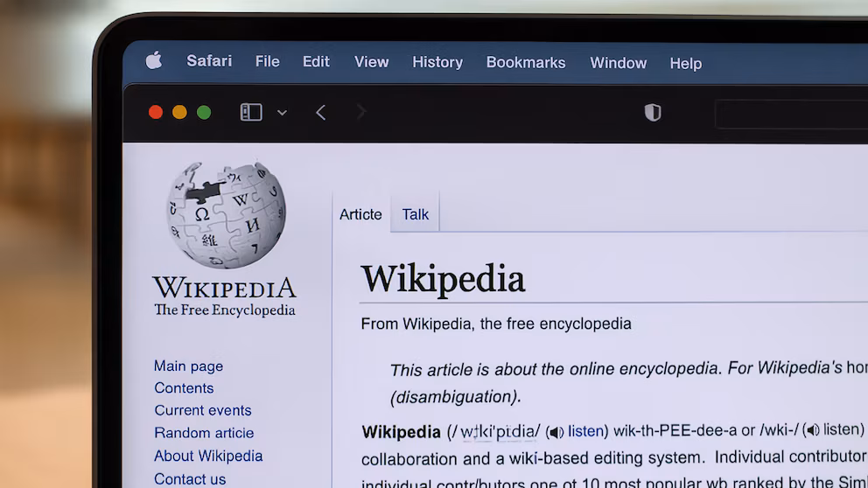Open the Window menu
Image resolution: width=868 pixels, height=488 pixels.
[x=619, y=63]
